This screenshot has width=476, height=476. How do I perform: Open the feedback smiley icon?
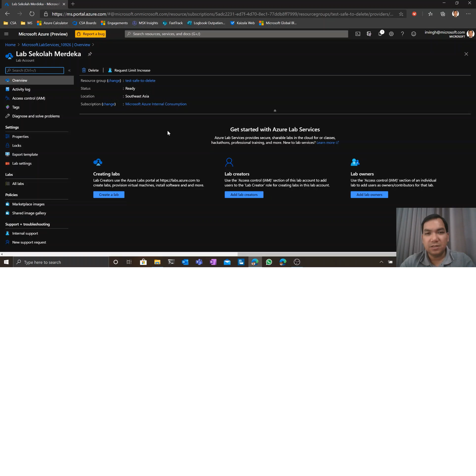pos(414,34)
